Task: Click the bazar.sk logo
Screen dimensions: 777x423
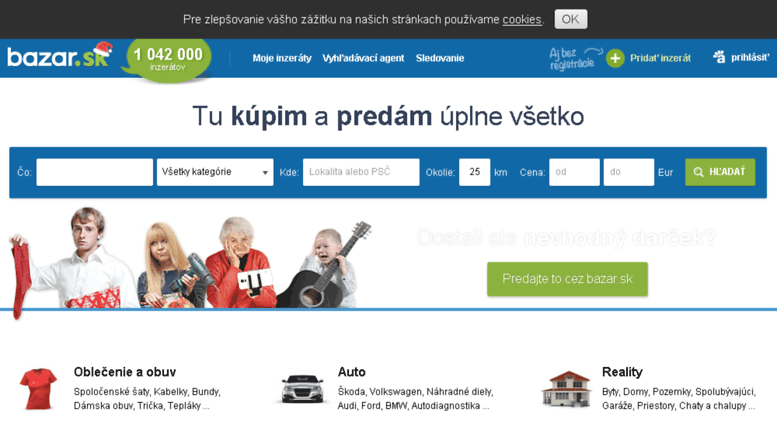Action: point(60,55)
